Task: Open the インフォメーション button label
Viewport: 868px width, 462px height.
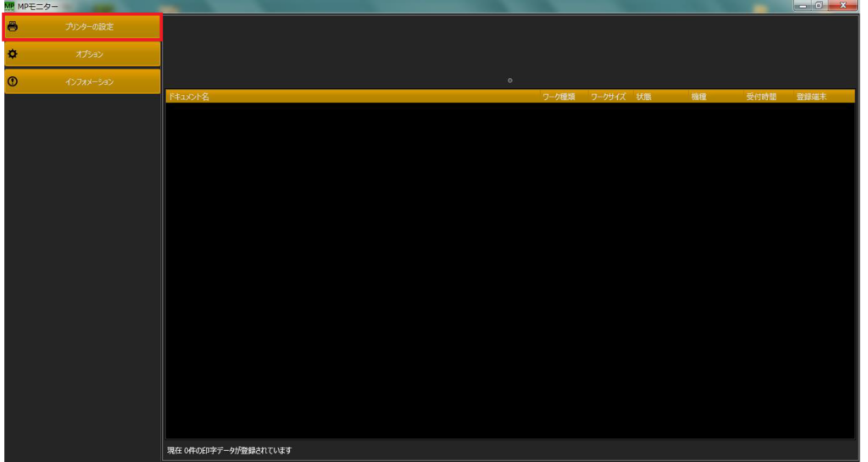Action: 89,82
